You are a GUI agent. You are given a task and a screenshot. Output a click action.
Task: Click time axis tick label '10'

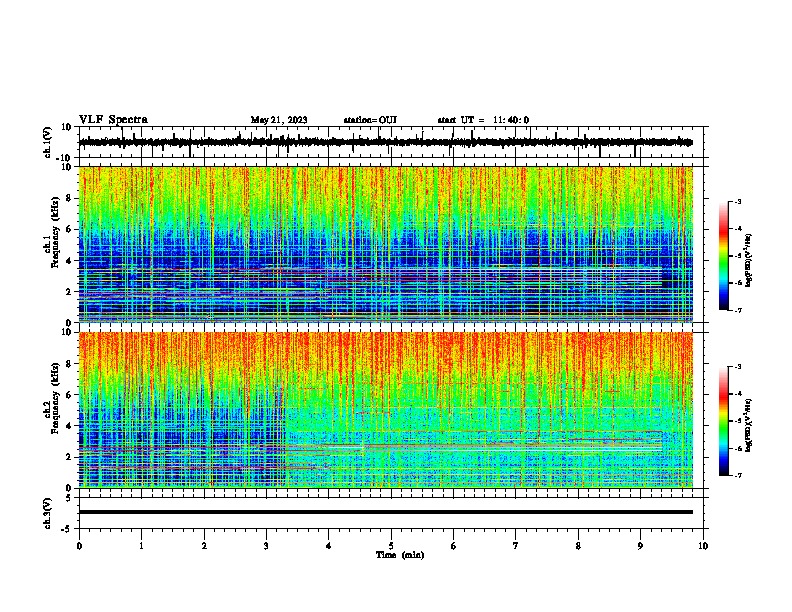tap(703, 546)
